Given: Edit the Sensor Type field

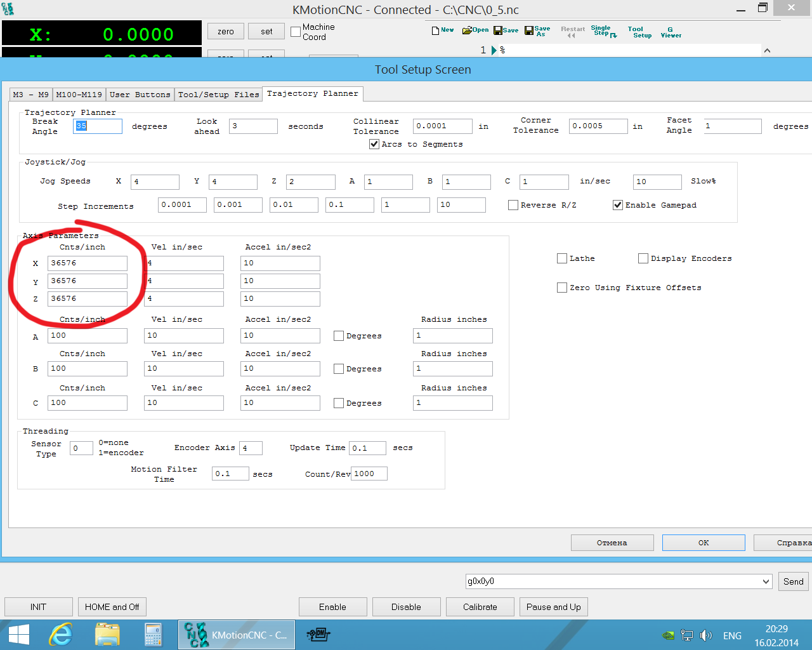Looking at the screenshot, I should pyautogui.click(x=81, y=449).
